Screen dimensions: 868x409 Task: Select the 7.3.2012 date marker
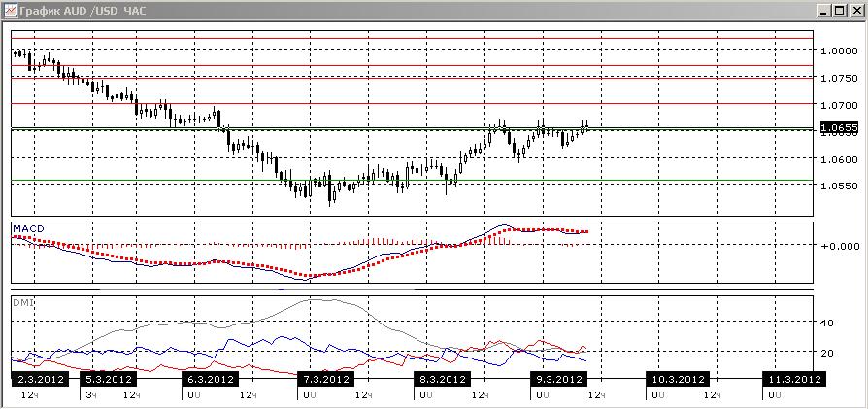325,379
